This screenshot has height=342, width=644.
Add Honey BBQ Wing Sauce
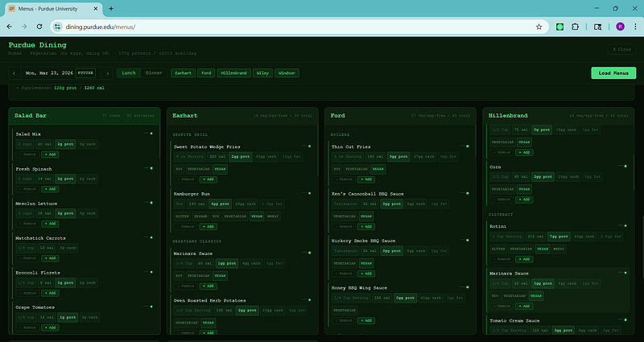pos(366,320)
